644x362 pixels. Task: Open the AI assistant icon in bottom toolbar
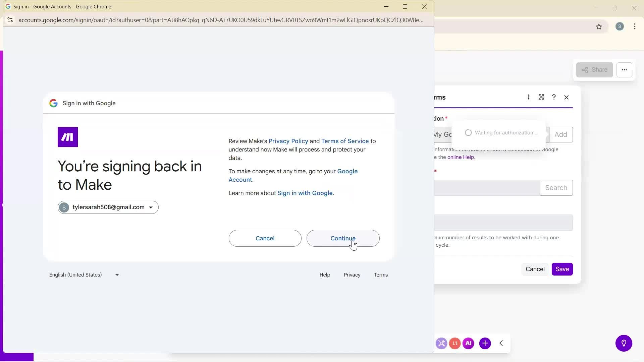(x=469, y=343)
